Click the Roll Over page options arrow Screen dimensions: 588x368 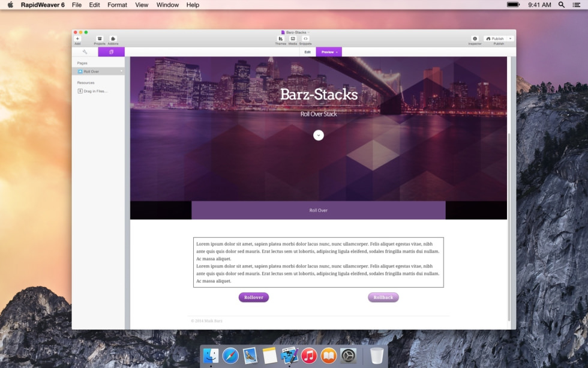(x=121, y=71)
